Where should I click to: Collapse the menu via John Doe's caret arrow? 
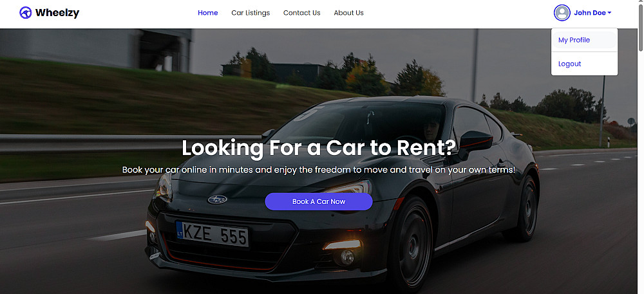[609, 13]
